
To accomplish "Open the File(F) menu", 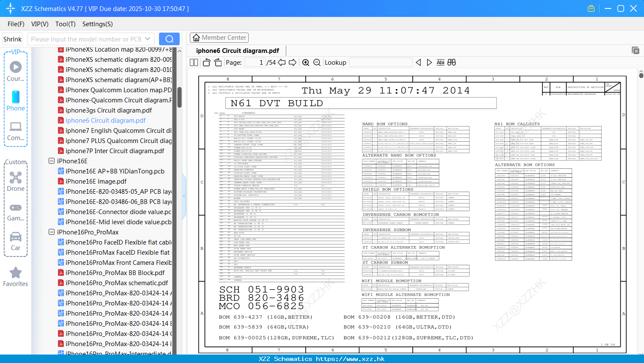I will pyautogui.click(x=16, y=24).
